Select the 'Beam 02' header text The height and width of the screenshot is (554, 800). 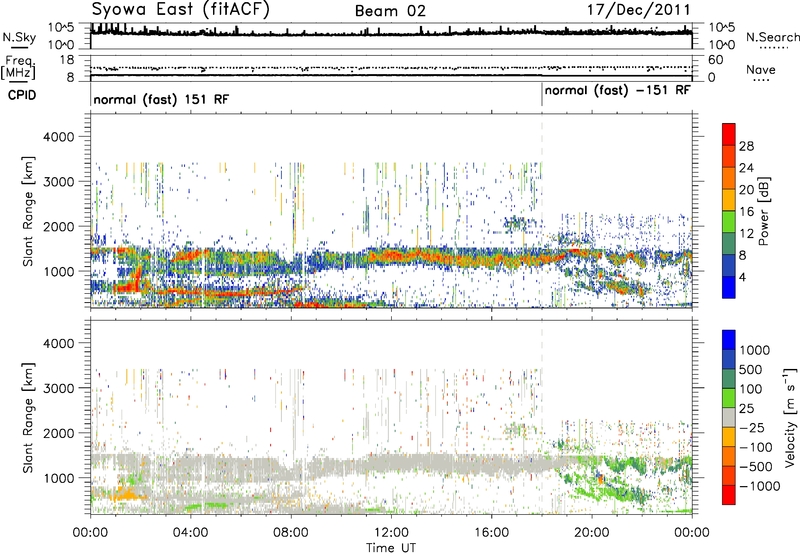(390, 11)
